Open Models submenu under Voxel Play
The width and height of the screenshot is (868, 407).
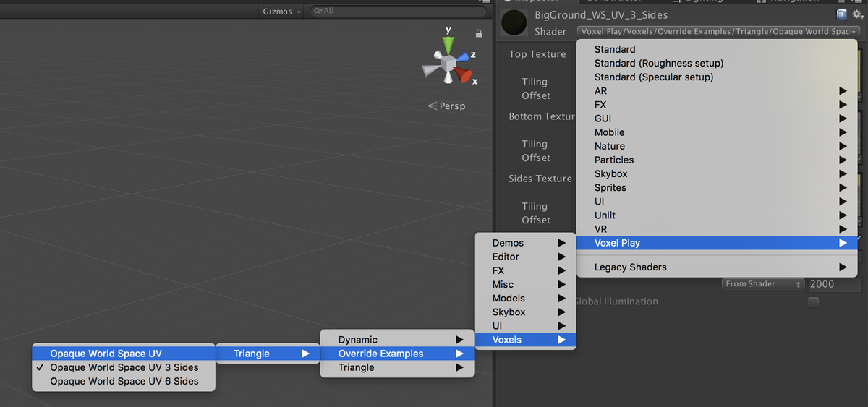coord(525,298)
